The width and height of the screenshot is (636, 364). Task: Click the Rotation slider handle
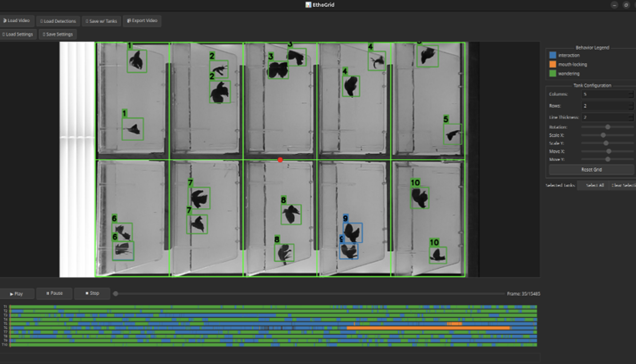pyautogui.click(x=608, y=127)
